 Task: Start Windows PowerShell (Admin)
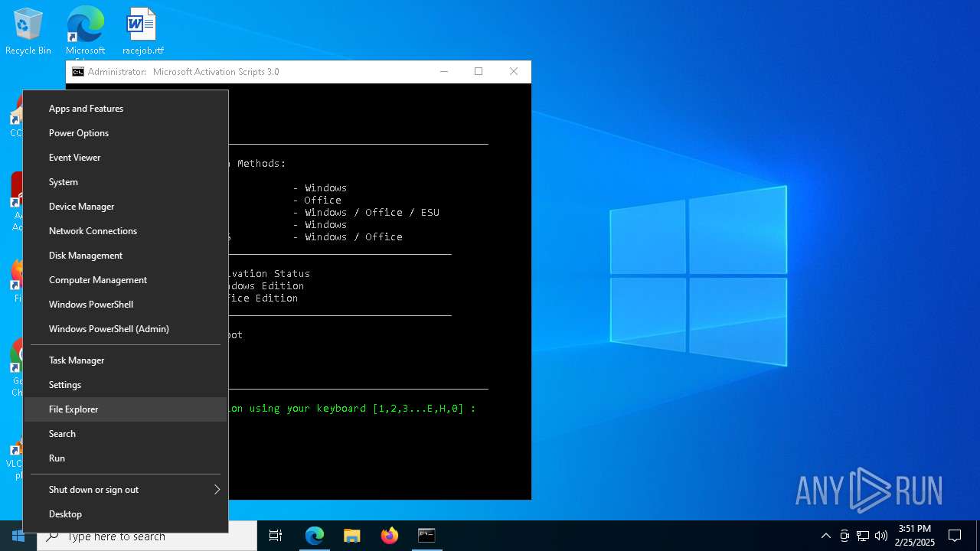(126, 329)
